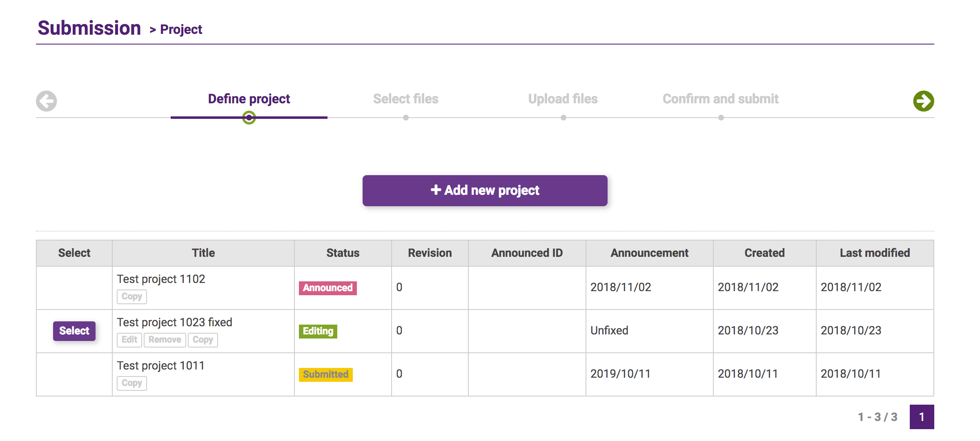Viewport: 980px width, 441px height.
Task: Open the Define project step tab
Action: coord(249,99)
